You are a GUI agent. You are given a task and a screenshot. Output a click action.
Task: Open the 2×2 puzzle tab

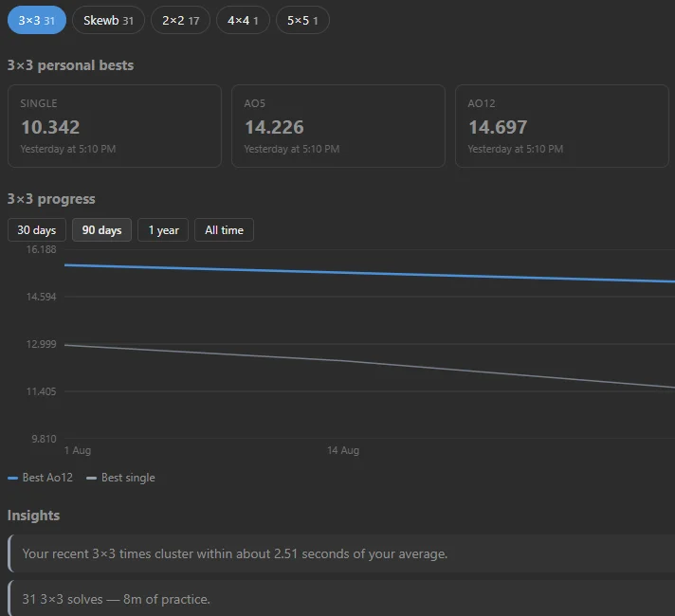pyautogui.click(x=180, y=20)
